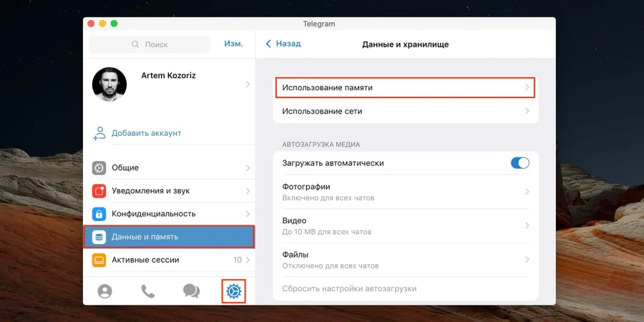Click the General settings gear icon
This screenshot has width=644, height=322.
tap(99, 168)
